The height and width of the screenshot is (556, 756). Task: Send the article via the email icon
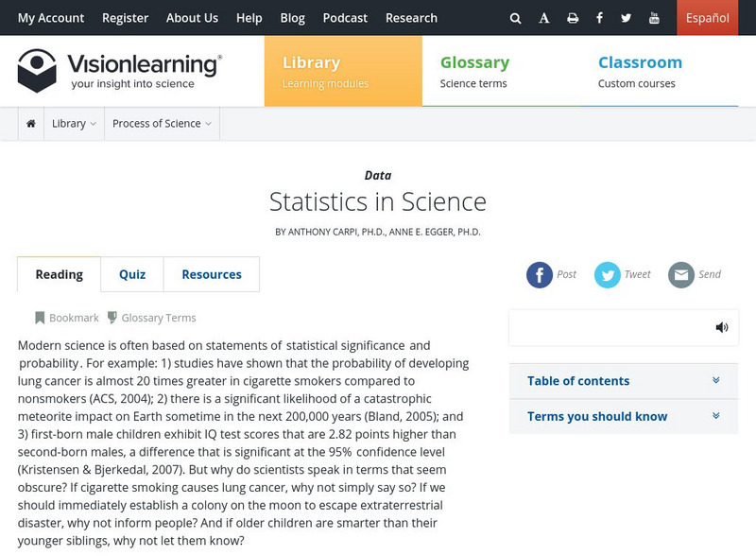(x=681, y=274)
